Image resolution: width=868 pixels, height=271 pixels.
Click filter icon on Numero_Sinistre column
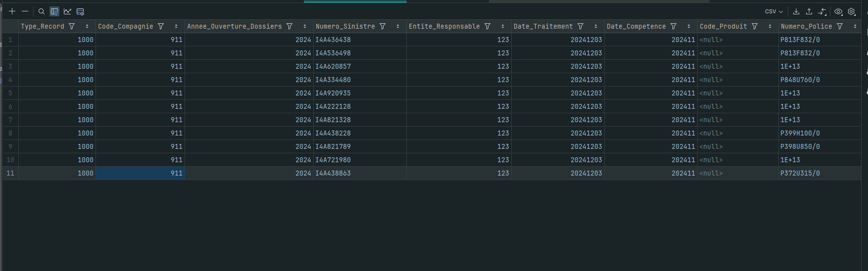[383, 26]
